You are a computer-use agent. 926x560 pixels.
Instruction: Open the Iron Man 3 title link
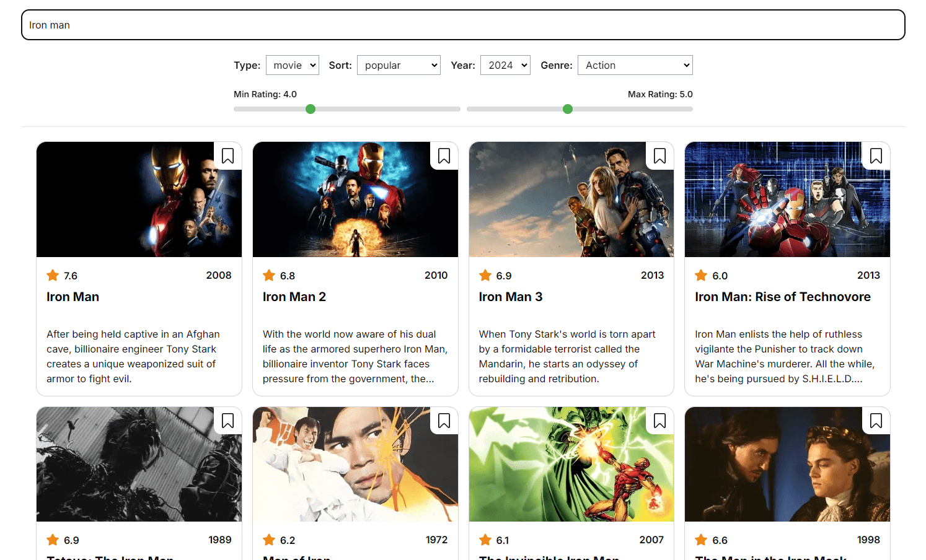click(511, 297)
